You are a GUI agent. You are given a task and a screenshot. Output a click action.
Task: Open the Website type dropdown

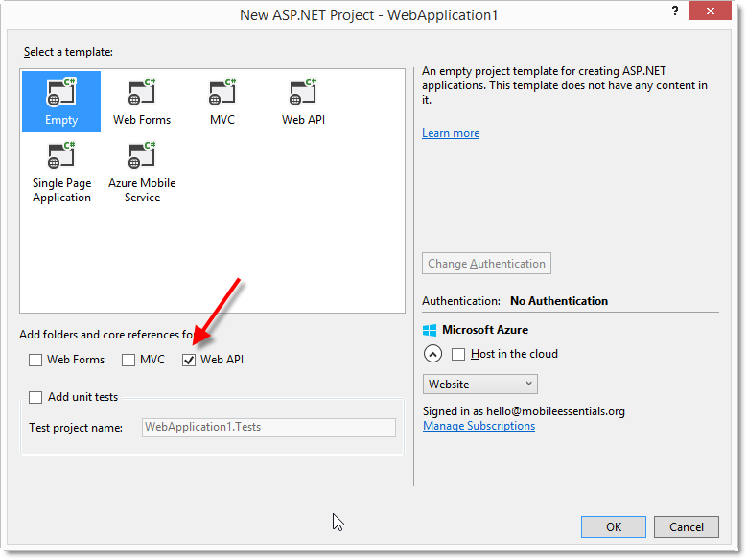(x=479, y=385)
